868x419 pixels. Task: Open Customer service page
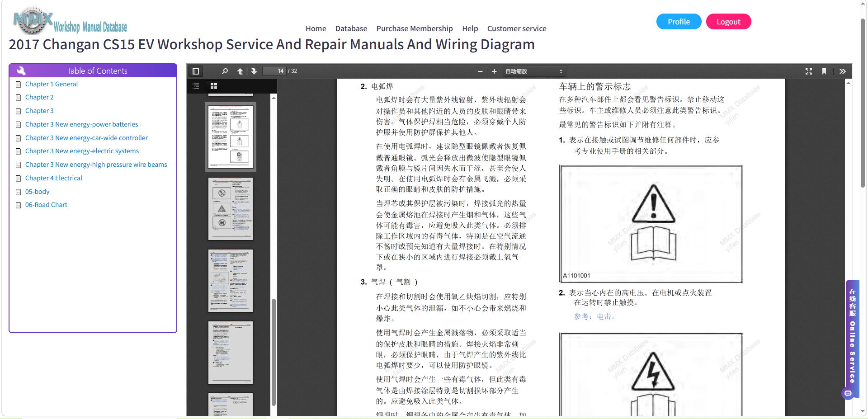point(517,28)
